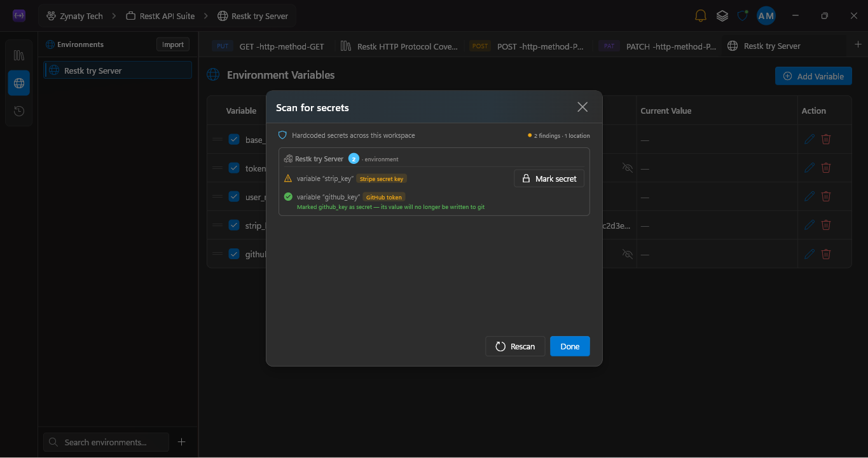Click Add Variable button
The height and width of the screenshot is (458, 868).
tap(813, 76)
